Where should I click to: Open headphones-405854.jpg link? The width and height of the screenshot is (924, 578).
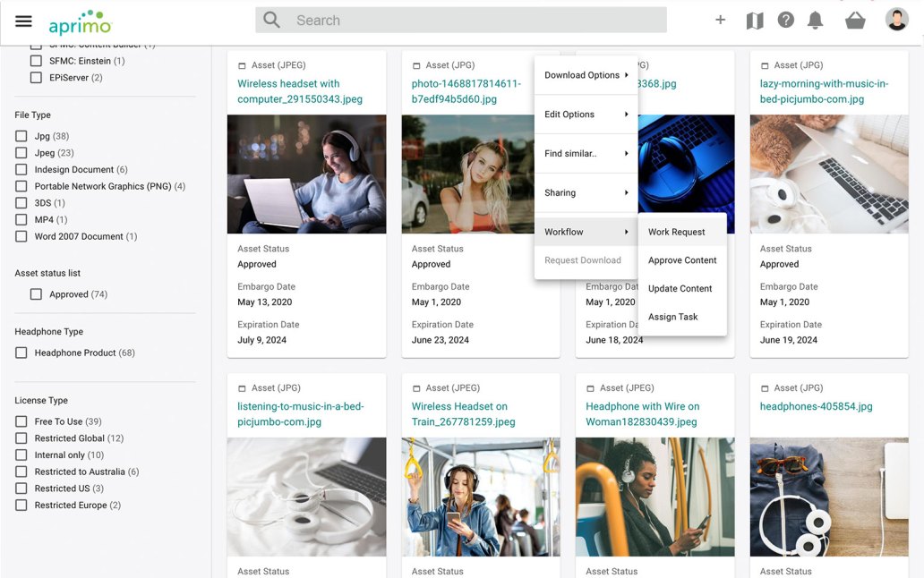pyautogui.click(x=817, y=407)
